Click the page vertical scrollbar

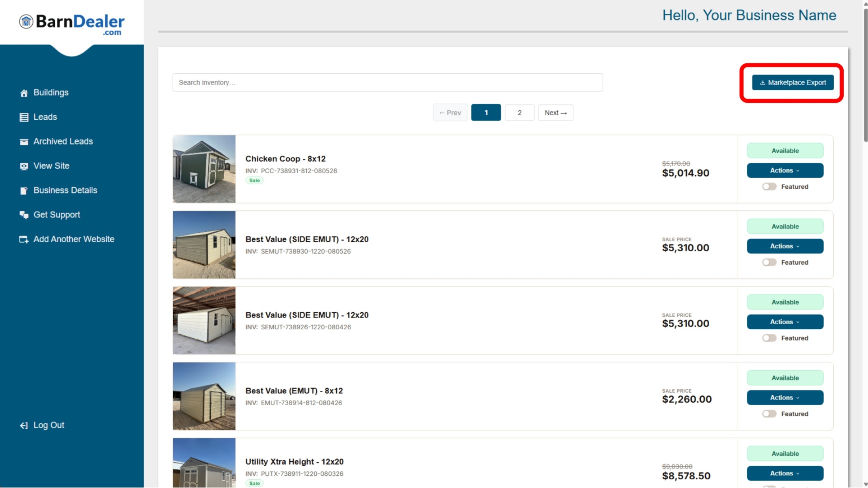pyautogui.click(x=865, y=74)
